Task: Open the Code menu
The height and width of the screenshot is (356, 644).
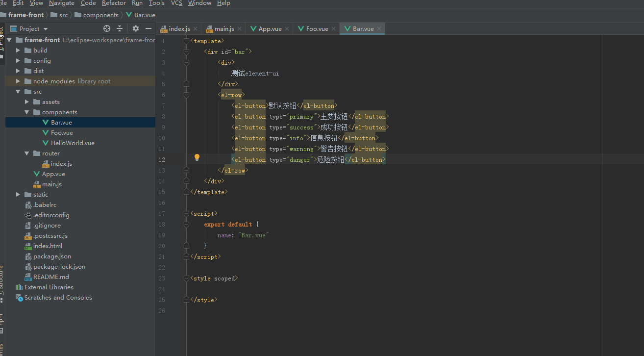Action: 88,3
